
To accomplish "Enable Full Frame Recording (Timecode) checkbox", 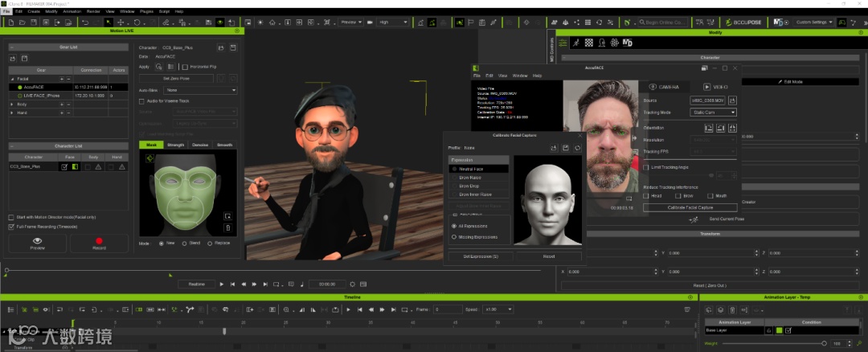I will coord(10,226).
